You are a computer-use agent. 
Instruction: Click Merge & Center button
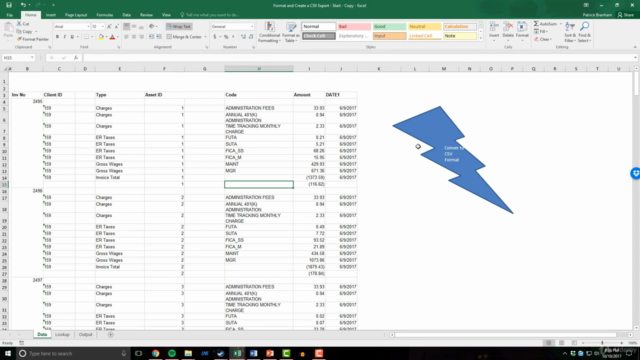(x=184, y=37)
